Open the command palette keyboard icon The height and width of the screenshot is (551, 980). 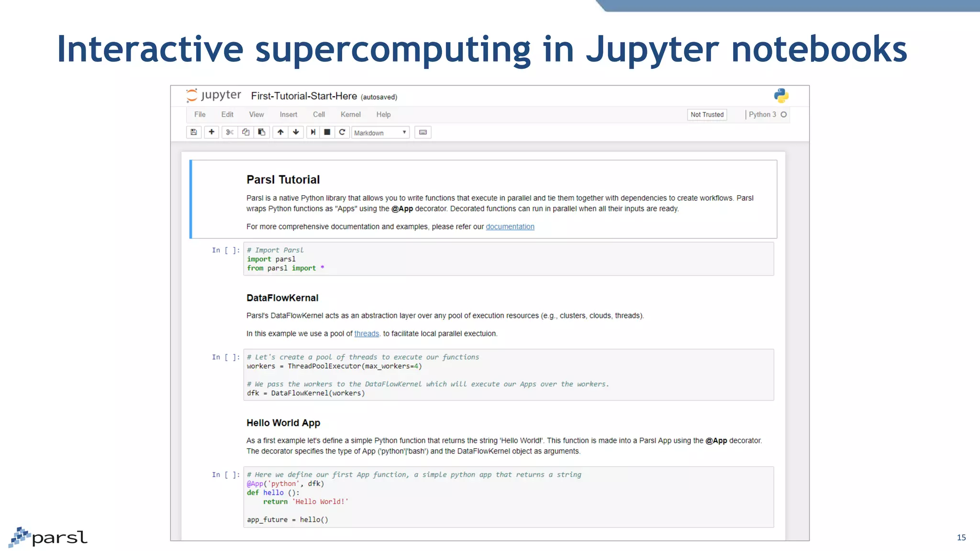pos(423,132)
